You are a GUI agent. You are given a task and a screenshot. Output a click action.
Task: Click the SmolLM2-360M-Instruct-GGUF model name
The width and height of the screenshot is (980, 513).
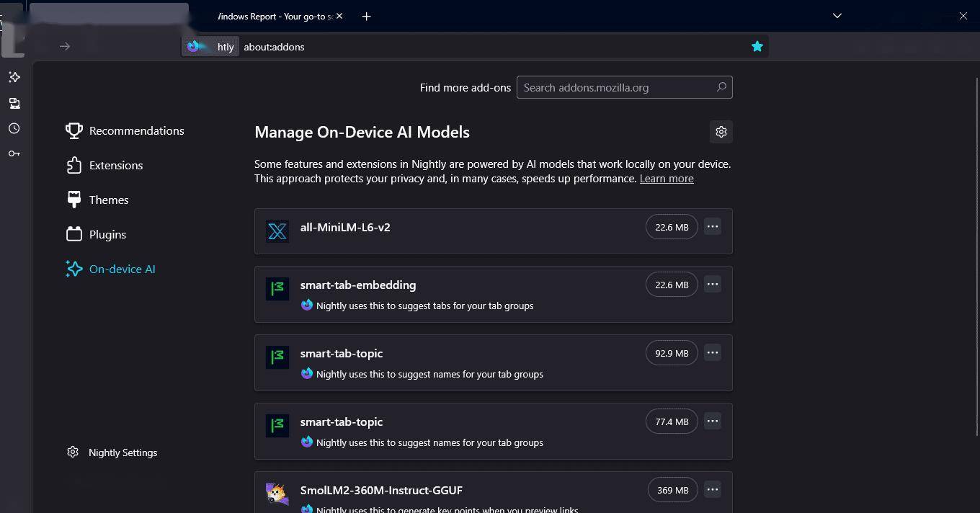click(381, 490)
